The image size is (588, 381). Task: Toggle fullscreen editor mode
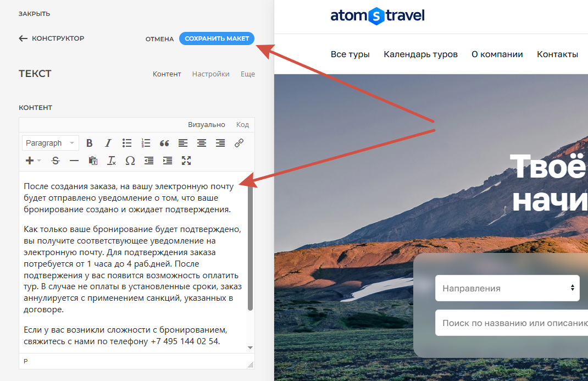coord(186,161)
